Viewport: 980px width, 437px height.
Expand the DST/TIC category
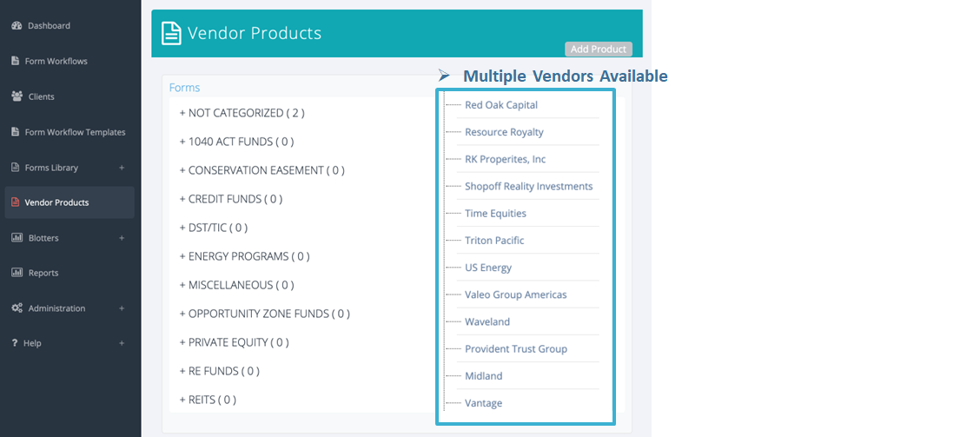point(213,228)
